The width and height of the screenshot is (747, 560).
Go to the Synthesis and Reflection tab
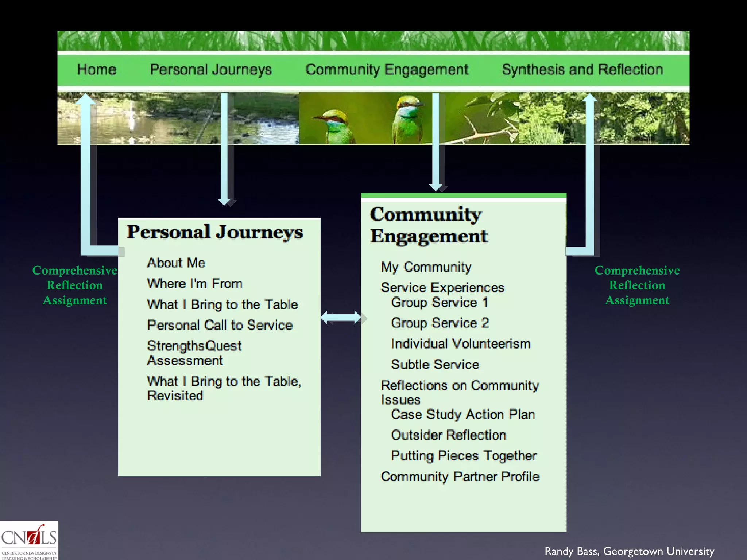point(582,70)
